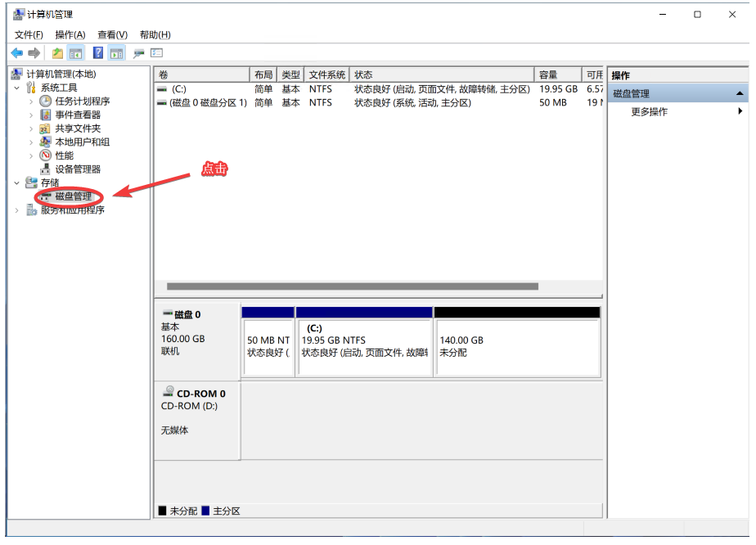756x545 pixels.
Task: Collapse the 系统工具 tree node
Action: point(17,88)
